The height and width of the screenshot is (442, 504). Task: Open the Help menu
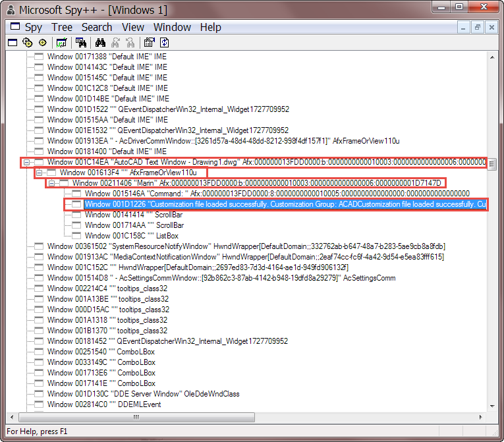point(211,27)
